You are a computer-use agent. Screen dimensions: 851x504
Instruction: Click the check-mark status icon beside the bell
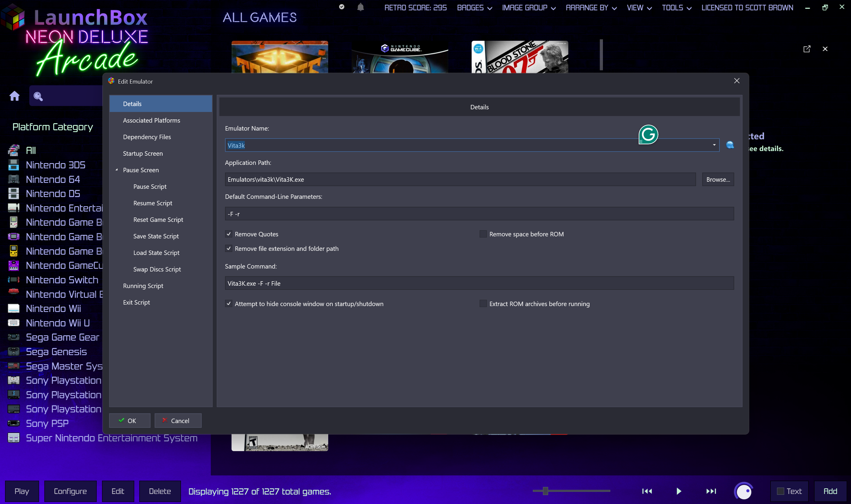[x=342, y=7]
